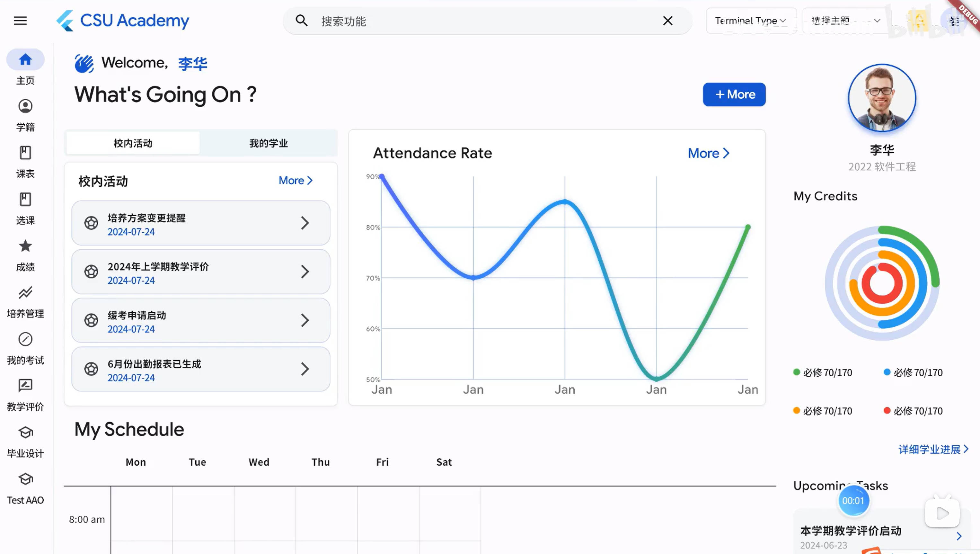
Task: Click the + More button
Action: (734, 94)
